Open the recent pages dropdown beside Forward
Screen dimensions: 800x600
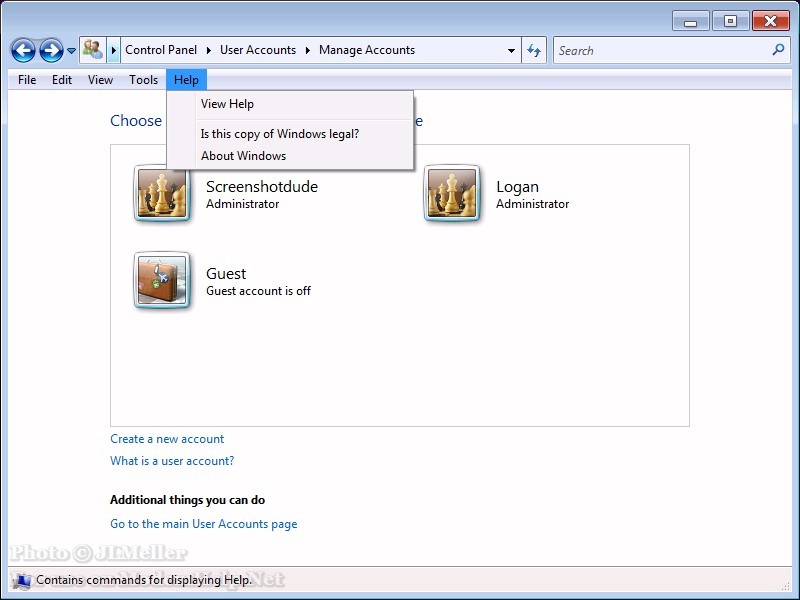click(x=71, y=51)
